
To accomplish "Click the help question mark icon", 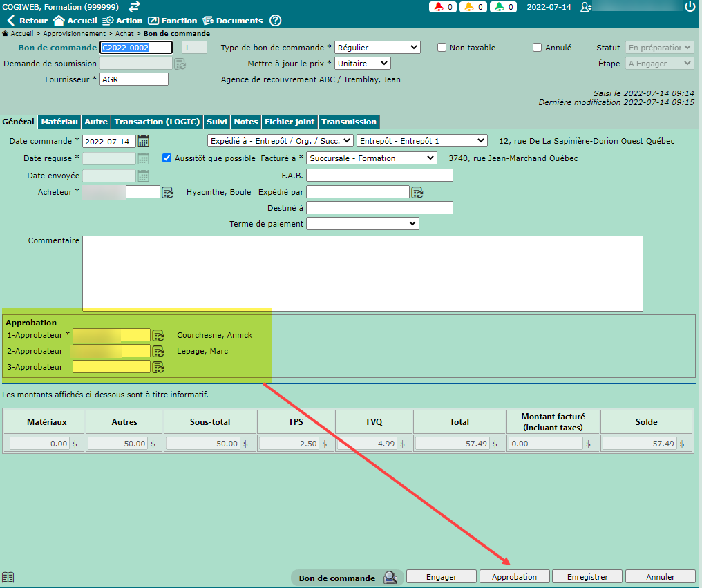I will (275, 21).
